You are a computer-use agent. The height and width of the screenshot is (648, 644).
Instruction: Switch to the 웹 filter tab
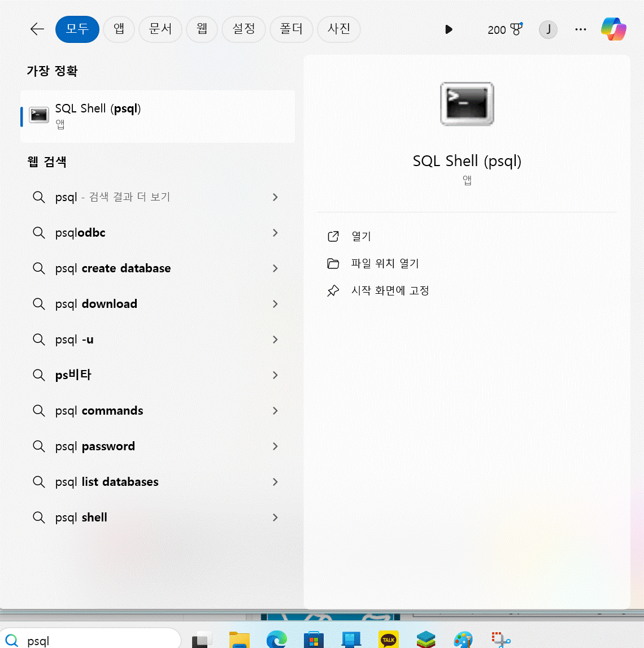202,29
